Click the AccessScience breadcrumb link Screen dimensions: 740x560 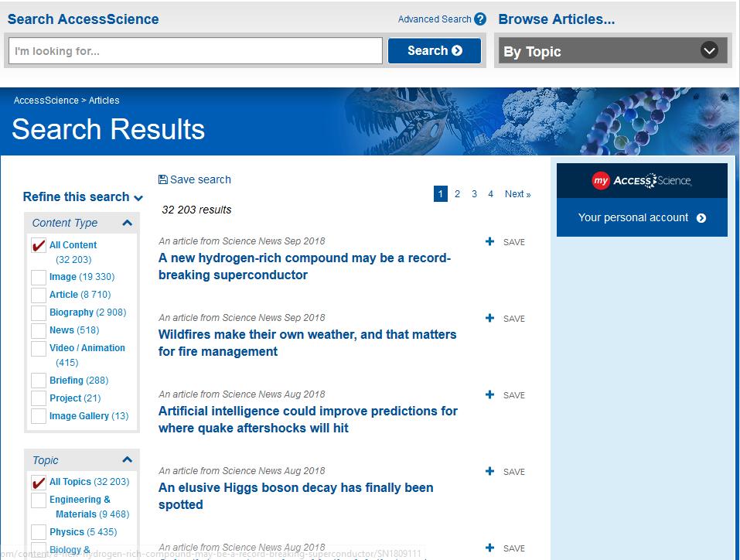click(46, 100)
